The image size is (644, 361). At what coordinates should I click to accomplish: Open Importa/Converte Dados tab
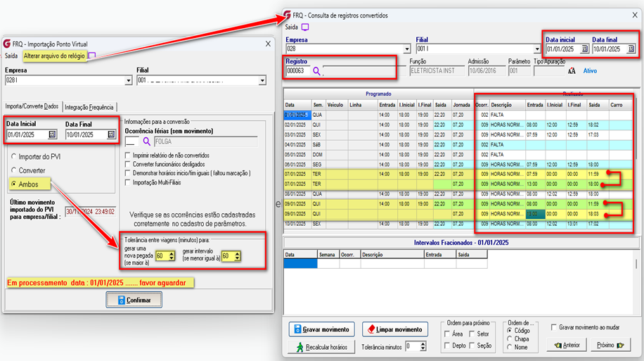coord(32,106)
